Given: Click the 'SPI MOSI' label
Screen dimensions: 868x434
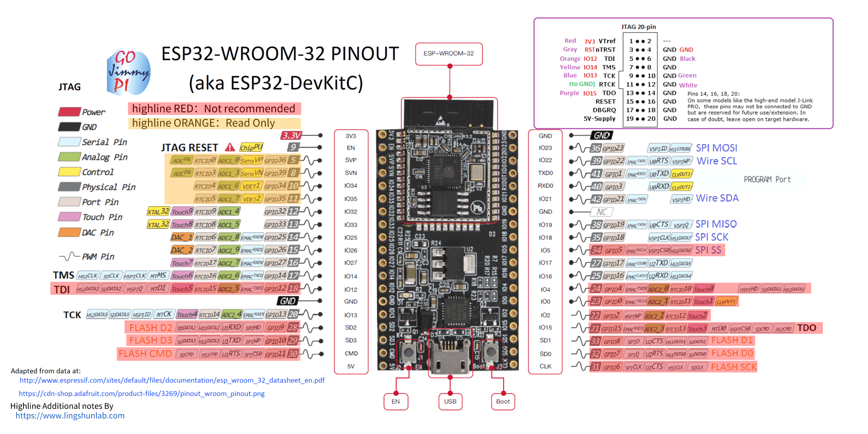Looking at the screenshot, I should [717, 148].
